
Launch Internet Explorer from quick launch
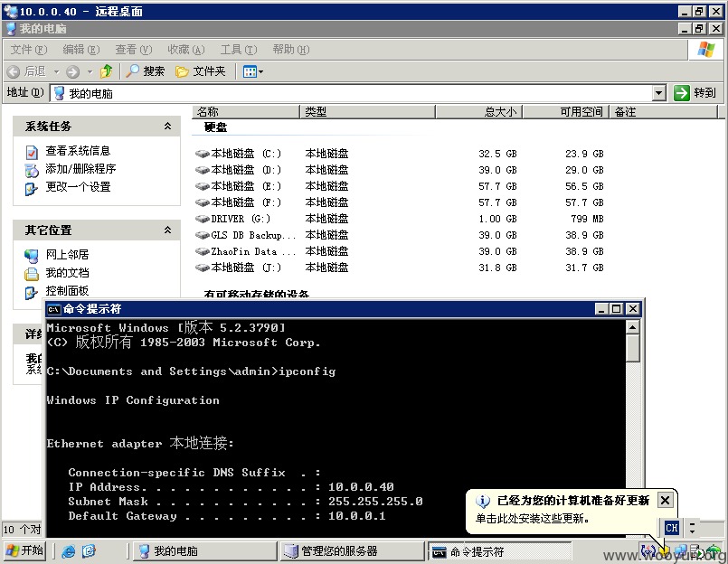click(x=69, y=551)
